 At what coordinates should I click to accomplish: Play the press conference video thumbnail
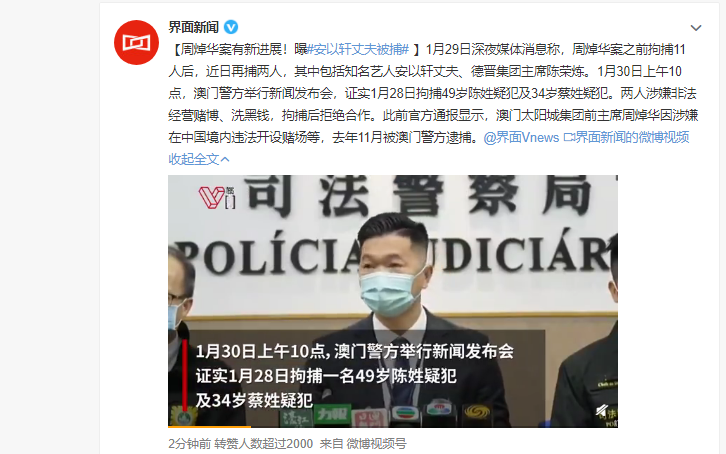point(393,301)
